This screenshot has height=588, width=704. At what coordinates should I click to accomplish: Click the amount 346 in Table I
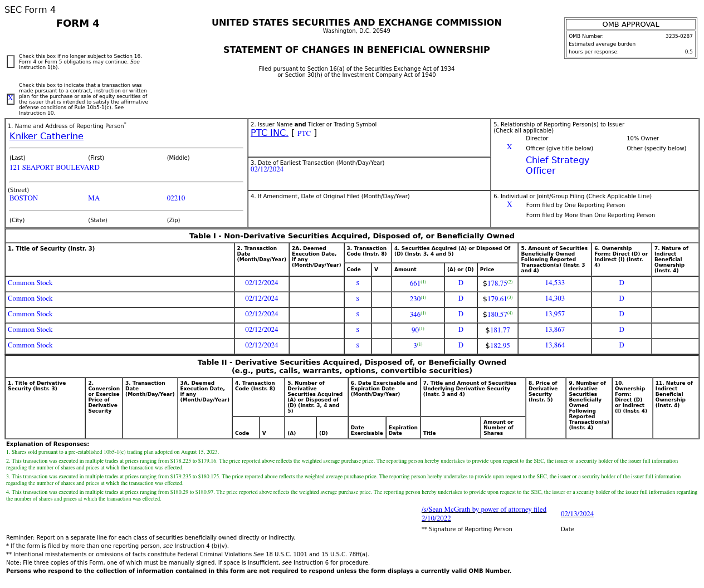click(415, 315)
